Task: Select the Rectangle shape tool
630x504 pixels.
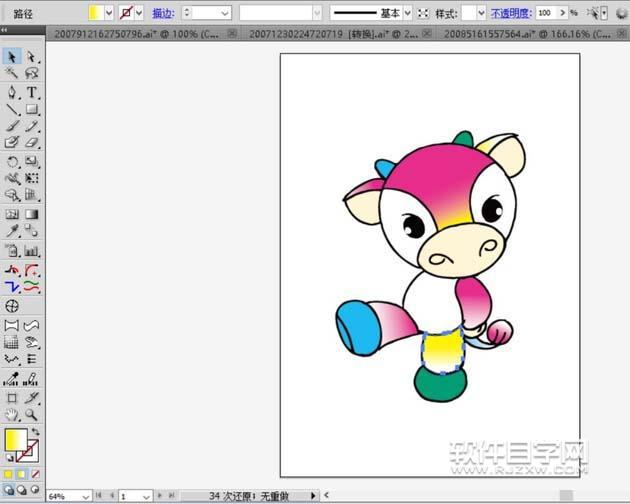Action: (x=31, y=109)
